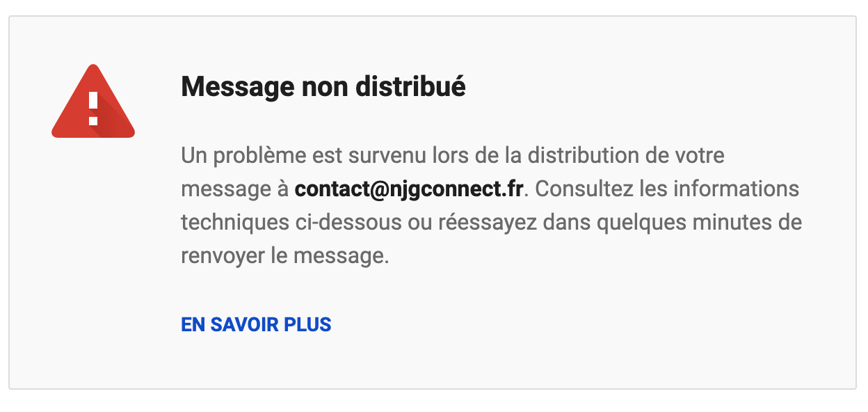This screenshot has width=868, height=412.
Task: Click the white exclamation mark in the triangle
Action: pyautogui.click(x=93, y=109)
